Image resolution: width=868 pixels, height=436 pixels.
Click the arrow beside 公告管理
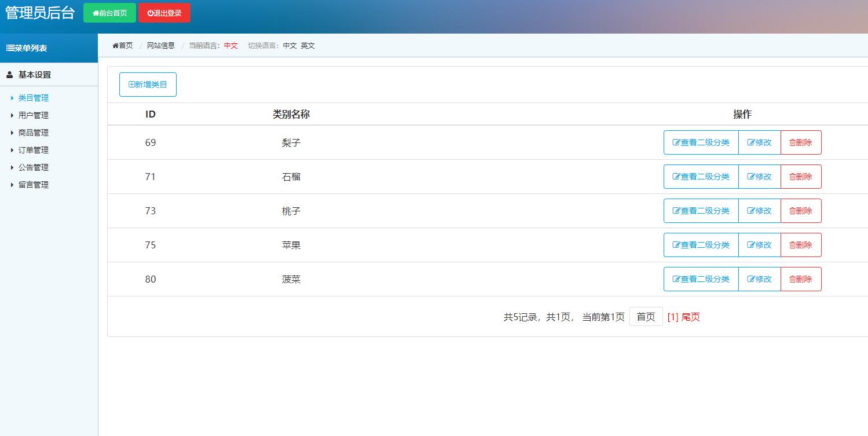12,167
